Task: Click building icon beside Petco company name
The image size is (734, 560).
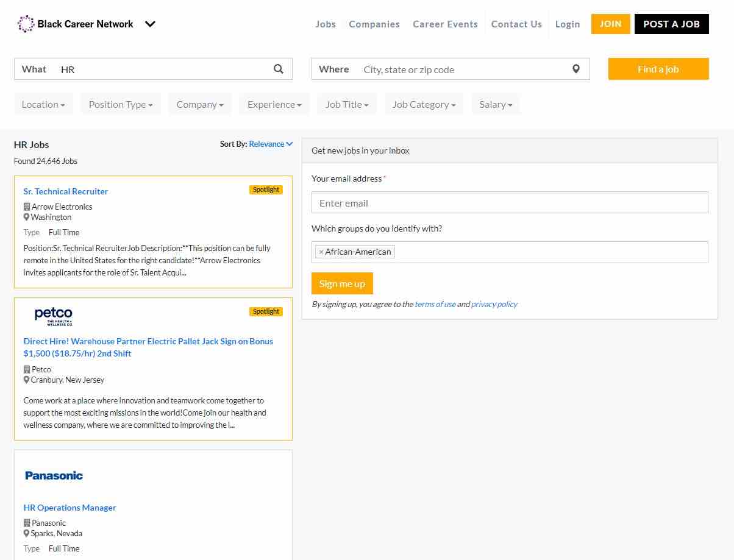Action: coord(27,369)
